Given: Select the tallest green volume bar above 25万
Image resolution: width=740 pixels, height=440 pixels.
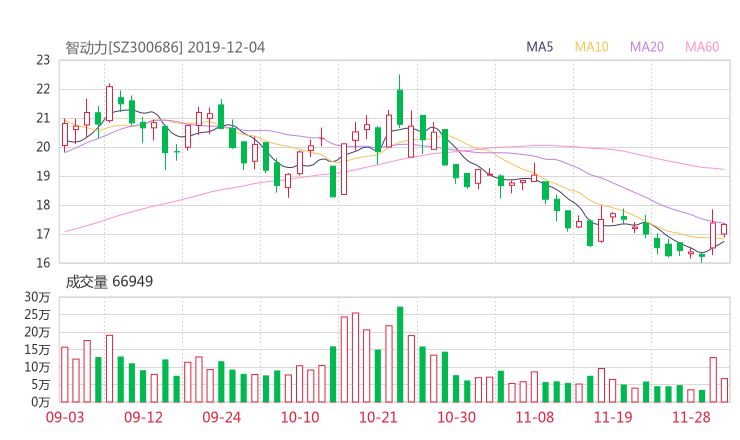Looking at the screenshot, I should [400, 355].
